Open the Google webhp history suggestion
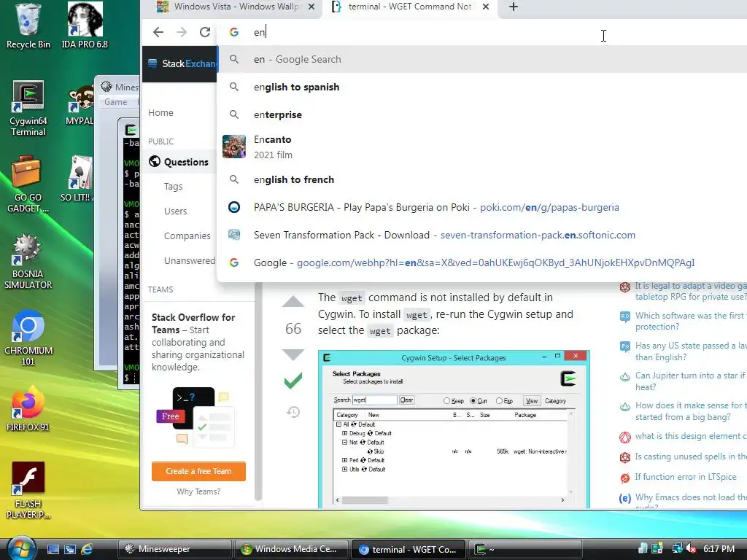 click(481, 262)
